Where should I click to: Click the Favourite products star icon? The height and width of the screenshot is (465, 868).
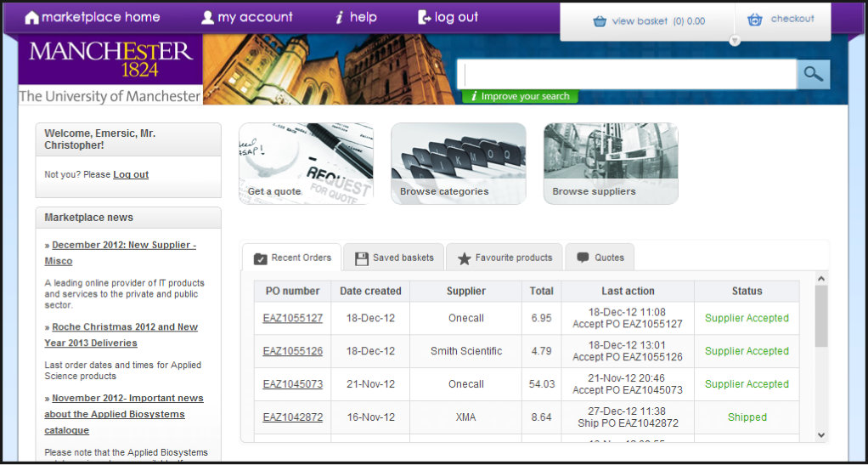(x=464, y=258)
